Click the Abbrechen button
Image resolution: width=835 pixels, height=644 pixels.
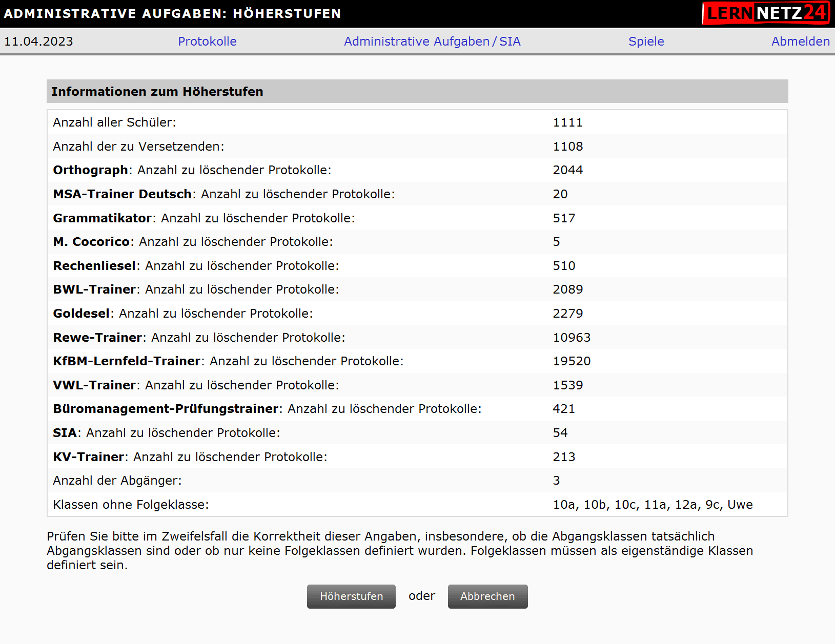pyautogui.click(x=487, y=596)
